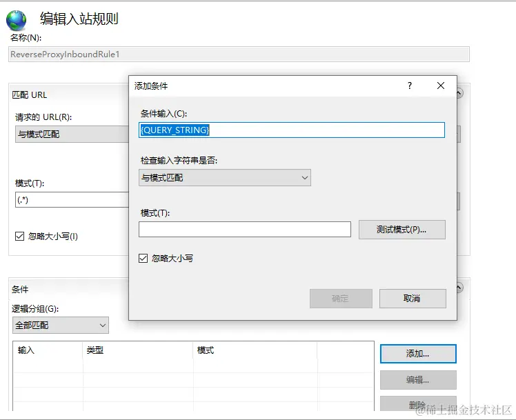Open the check input string dropdown
This screenshot has height=420, width=516.
point(225,178)
